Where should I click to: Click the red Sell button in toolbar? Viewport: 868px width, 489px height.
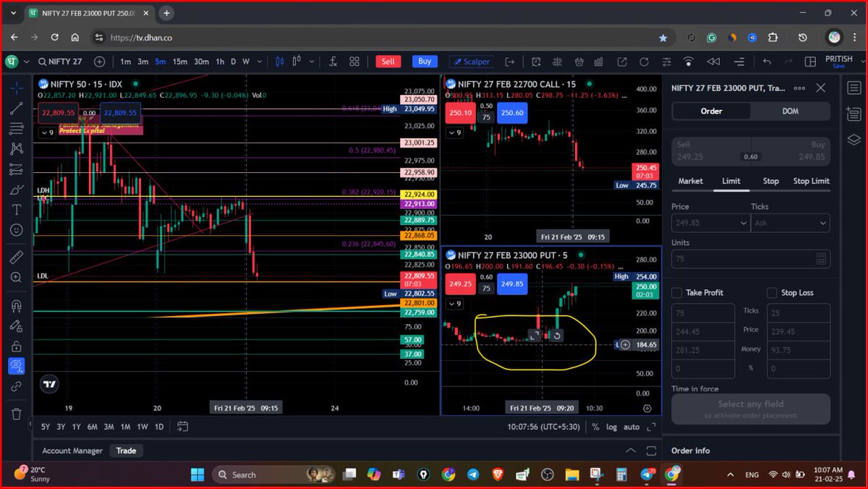tap(388, 61)
